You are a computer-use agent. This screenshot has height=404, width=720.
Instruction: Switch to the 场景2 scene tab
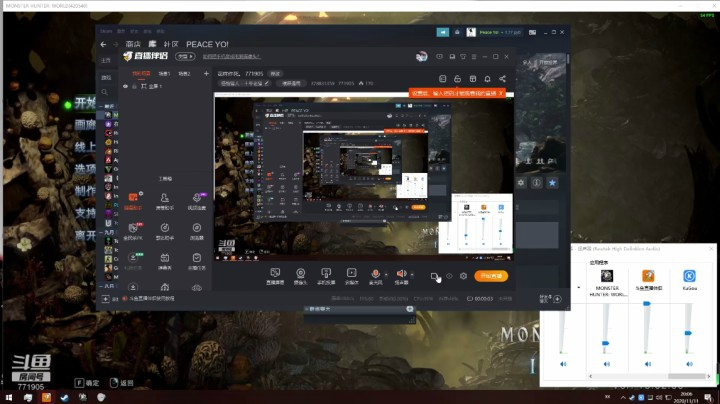coord(184,73)
